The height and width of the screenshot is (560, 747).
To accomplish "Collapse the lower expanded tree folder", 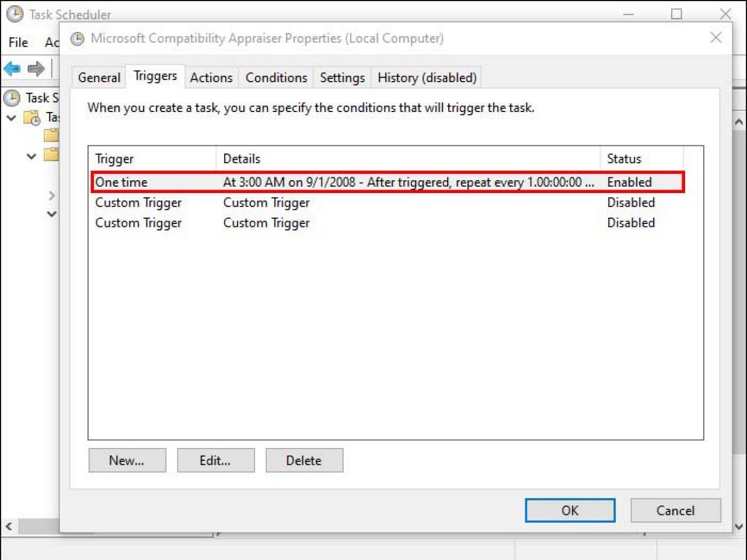I will pos(31,156).
